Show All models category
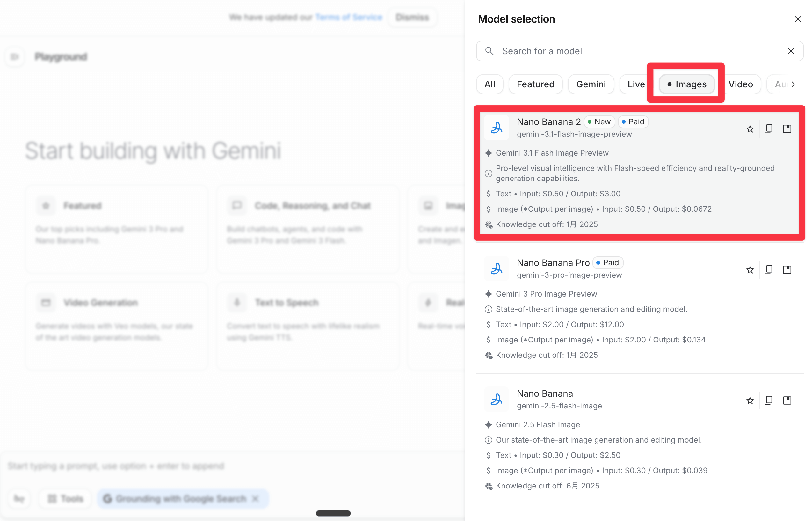The height and width of the screenshot is (521, 812). click(489, 84)
